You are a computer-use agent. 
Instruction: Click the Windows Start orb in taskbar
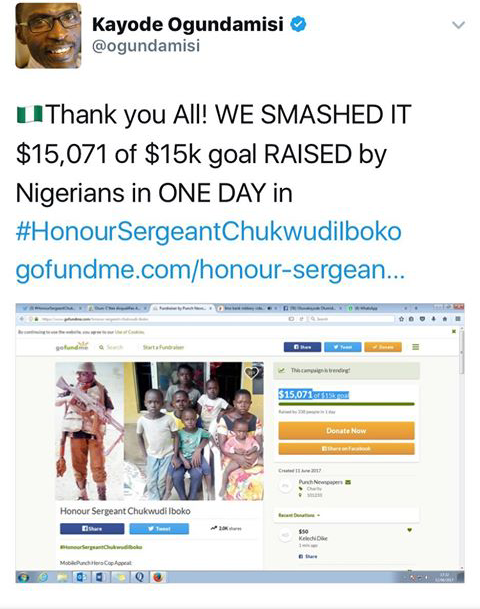pos(23,577)
